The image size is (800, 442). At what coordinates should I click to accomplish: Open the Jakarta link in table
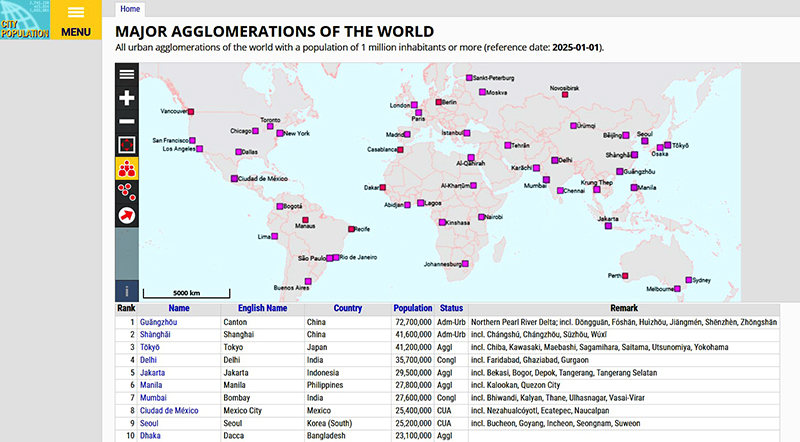[153, 371]
